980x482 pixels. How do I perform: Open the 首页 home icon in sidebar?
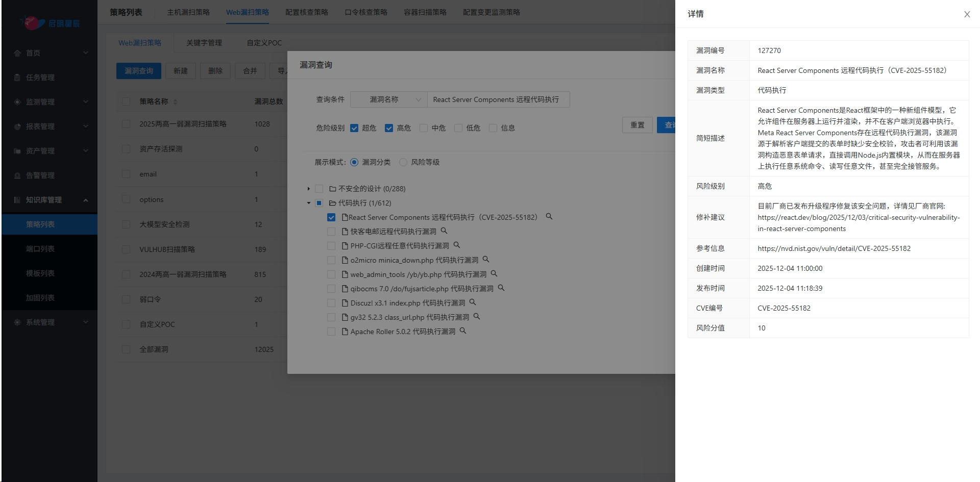pos(17,53)
